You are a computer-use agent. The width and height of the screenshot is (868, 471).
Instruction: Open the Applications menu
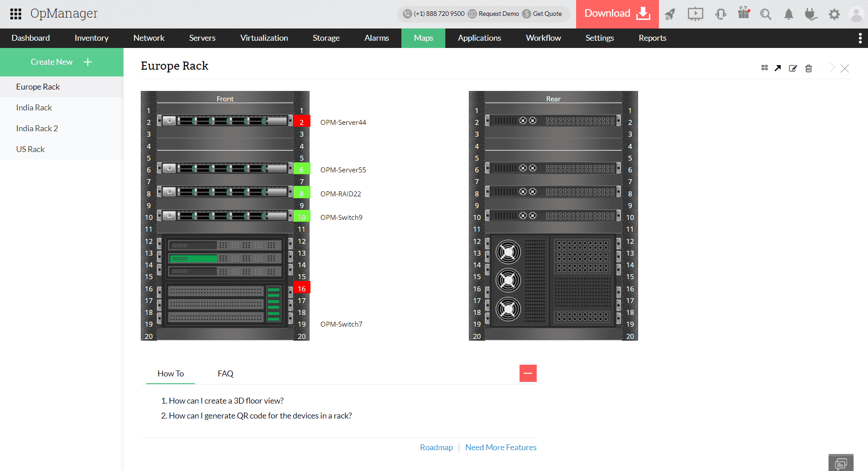tap(479, 38)
